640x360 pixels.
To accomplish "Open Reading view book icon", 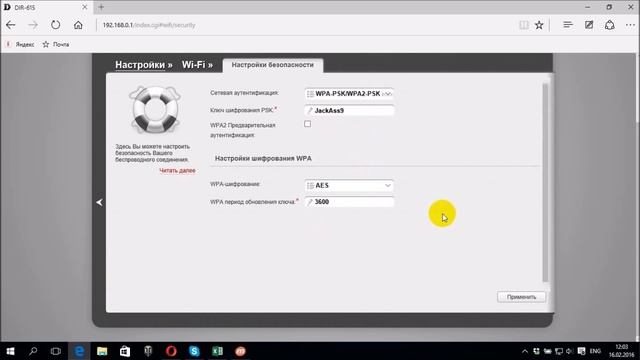I will [x=524, y=25].
